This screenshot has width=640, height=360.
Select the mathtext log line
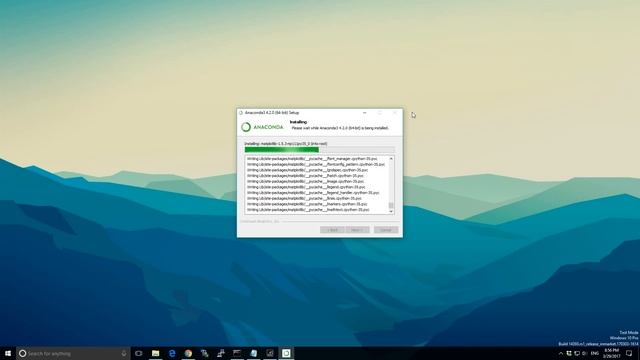point(308,210)
